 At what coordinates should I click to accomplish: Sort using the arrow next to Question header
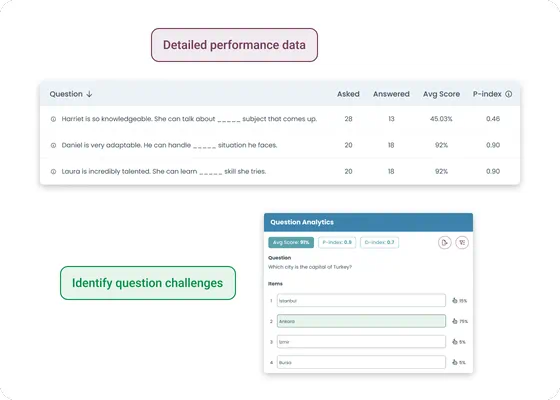[x=89, y=94]
